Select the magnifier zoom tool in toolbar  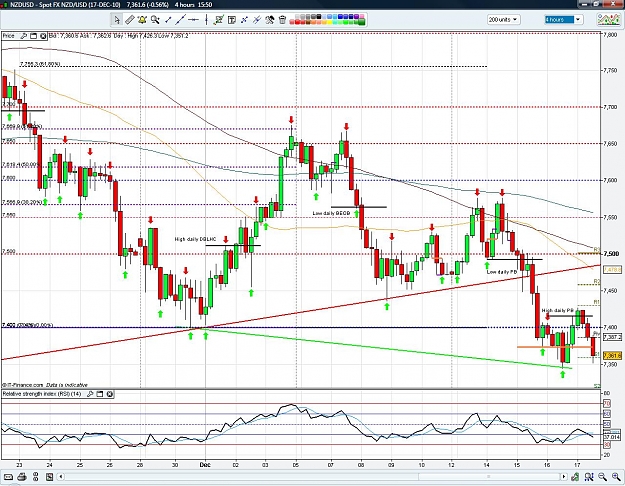tap(155, 20)
